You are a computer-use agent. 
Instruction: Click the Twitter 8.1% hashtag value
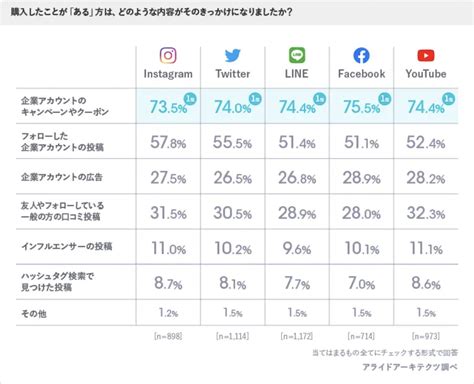pos(232,283)
